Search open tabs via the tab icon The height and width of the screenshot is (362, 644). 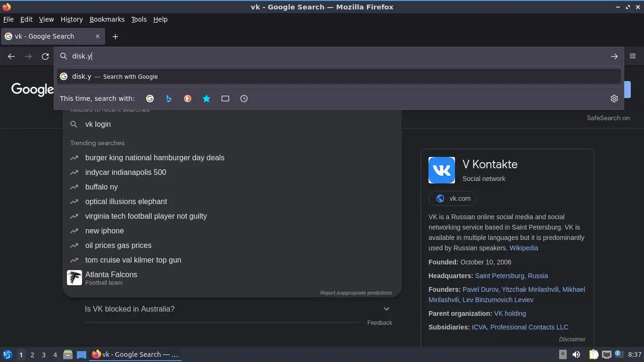click(225, 99)
